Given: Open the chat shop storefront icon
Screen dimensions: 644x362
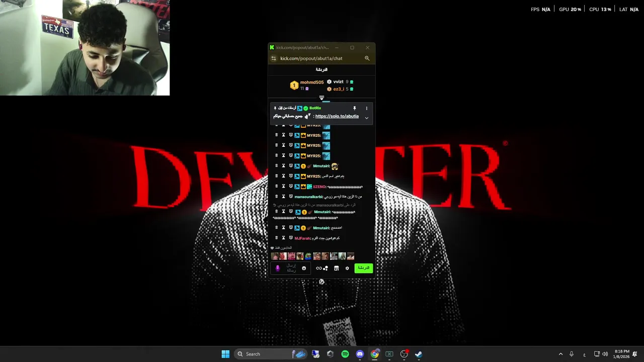Looking at the screenshot, I should point(336,268).
